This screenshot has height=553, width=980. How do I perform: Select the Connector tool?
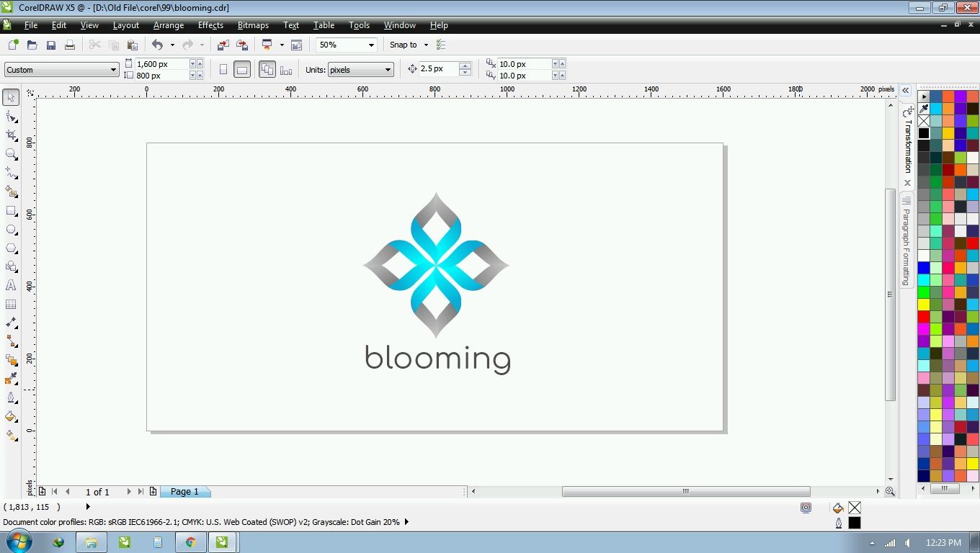click(11, 341)
